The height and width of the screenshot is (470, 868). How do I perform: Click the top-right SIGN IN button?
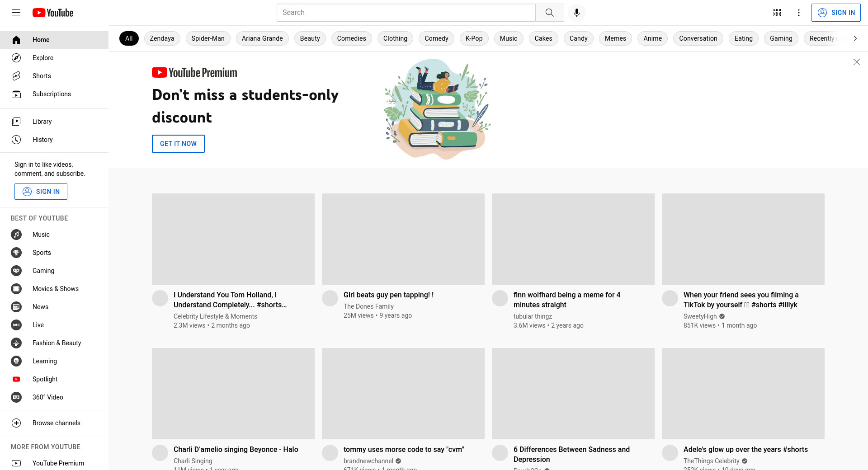(x=836, y=13)
